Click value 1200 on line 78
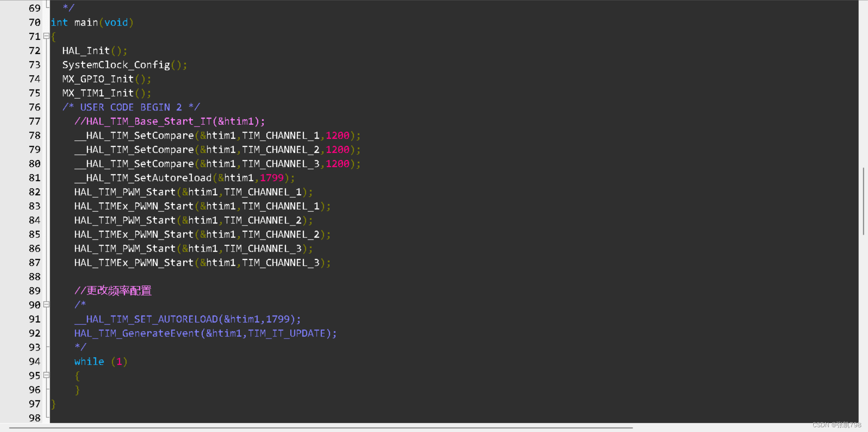 click(x=337, y=136)
